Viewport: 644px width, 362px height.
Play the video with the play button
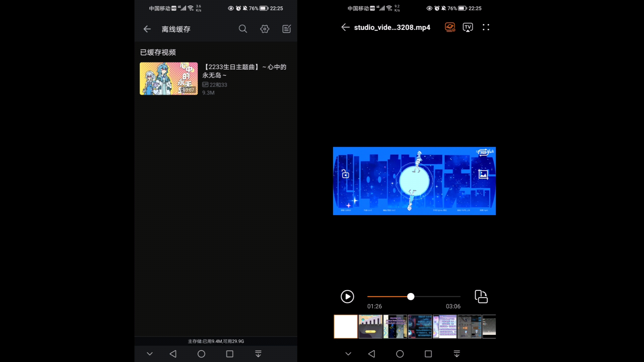347,297
